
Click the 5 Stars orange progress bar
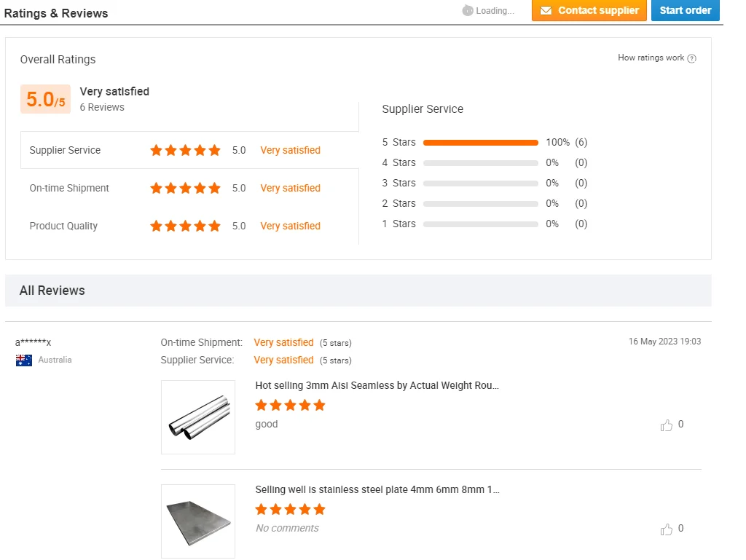pos(480,143)
